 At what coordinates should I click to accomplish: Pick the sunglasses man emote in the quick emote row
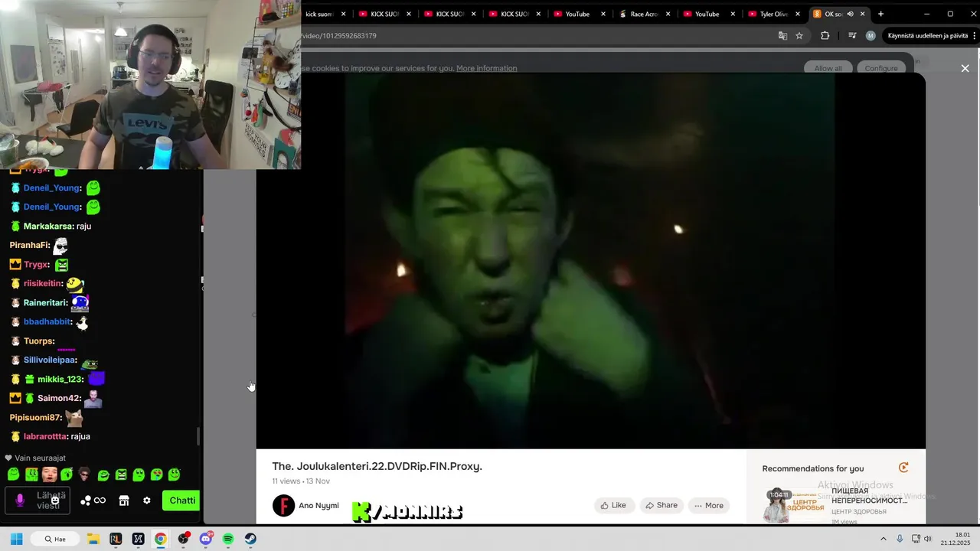[84, 474]
